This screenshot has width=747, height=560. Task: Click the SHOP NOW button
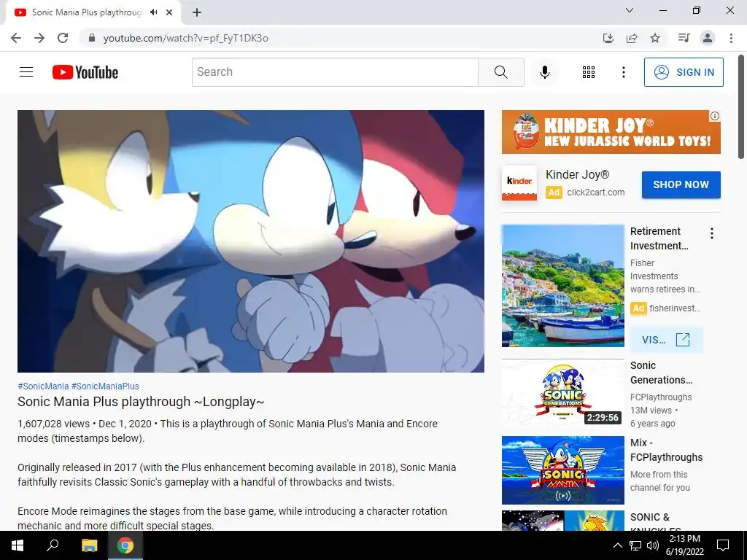click(681, 184)
